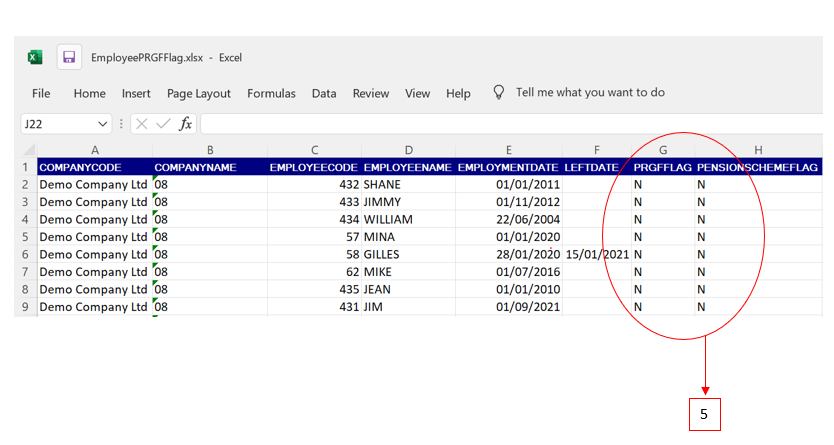The image size is (834, 445).
Task: Click the Save floppy disk icon
Action: [x=69, y=58]
